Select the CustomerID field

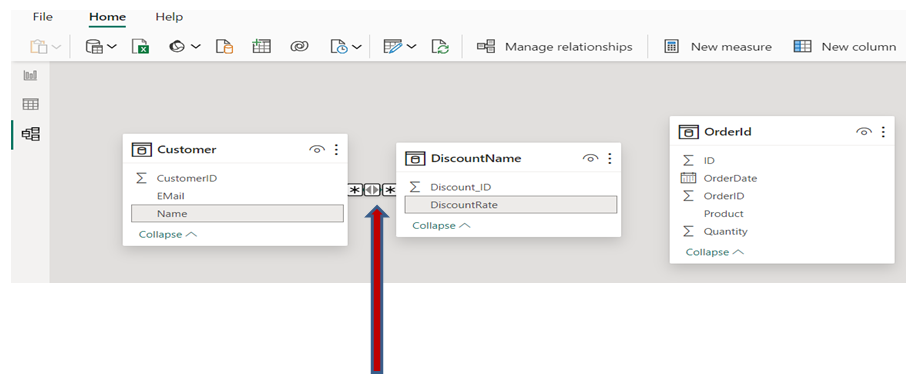tap(237, 178)
